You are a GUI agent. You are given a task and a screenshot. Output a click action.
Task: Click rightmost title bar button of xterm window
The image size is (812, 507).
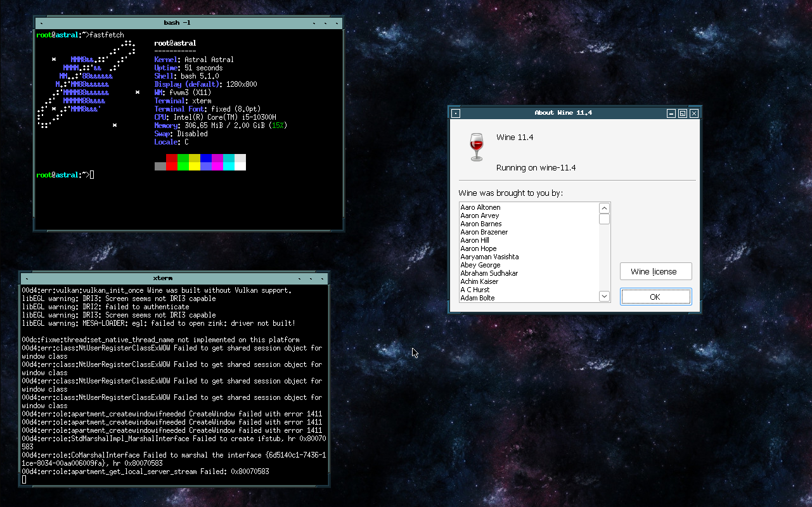click(x=322, y=278)
